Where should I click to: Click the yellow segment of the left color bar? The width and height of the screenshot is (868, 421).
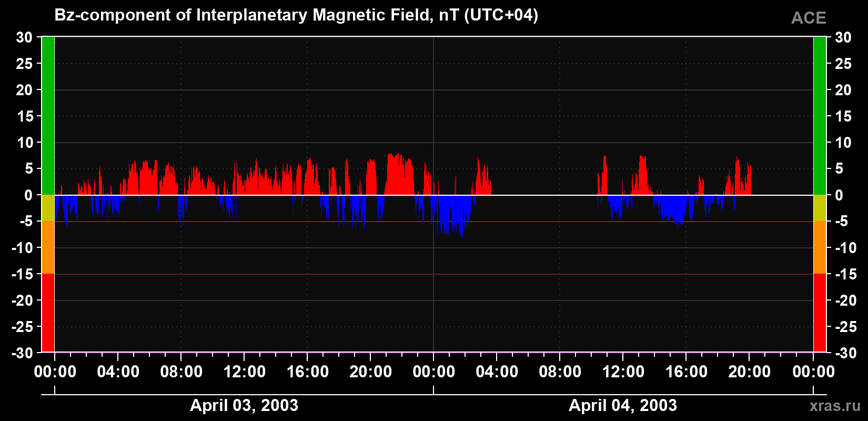(48, 208)
